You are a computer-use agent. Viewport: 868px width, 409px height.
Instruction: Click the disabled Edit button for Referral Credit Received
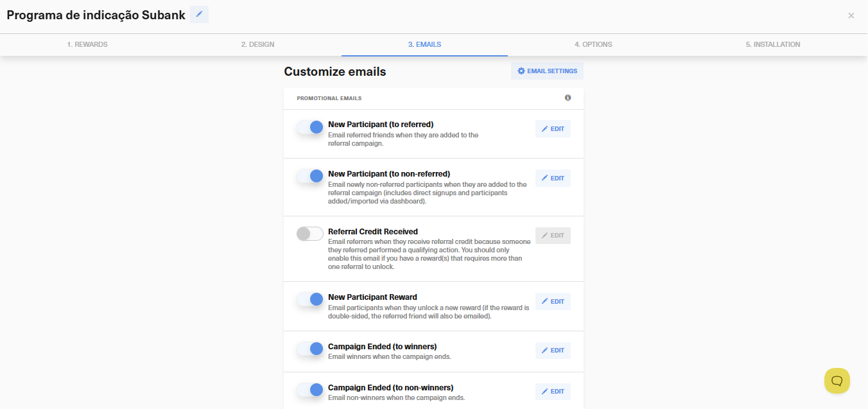tap(553, 236)
